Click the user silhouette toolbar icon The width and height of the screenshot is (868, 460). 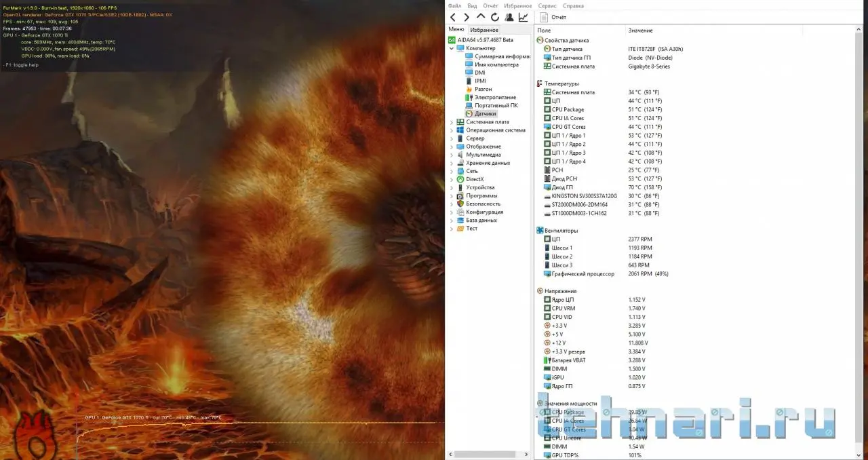[x=509, y=17]
